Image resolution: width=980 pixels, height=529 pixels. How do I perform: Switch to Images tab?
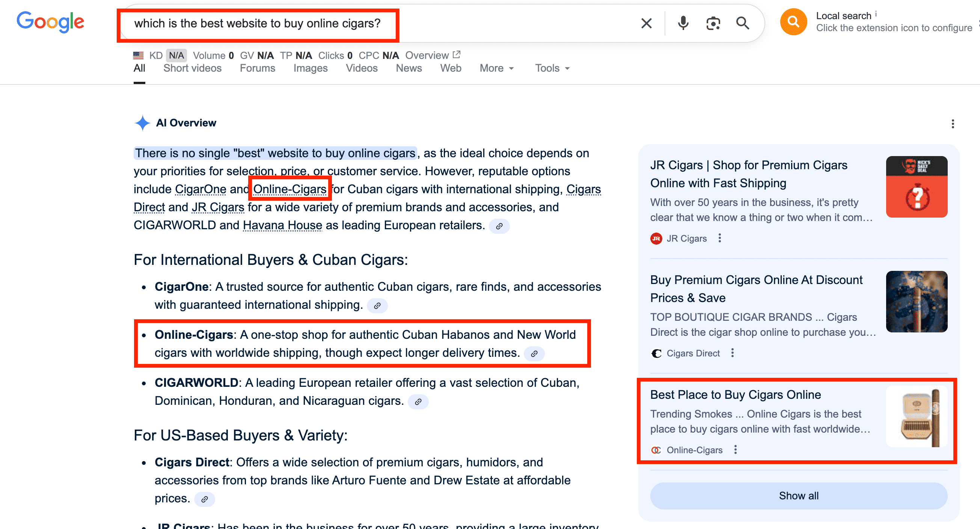pos(311,68)
